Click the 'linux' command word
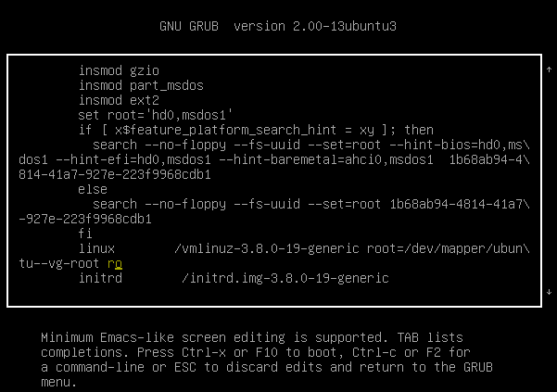The height and width of the screenshot is (392, 557). click(96, 248)
